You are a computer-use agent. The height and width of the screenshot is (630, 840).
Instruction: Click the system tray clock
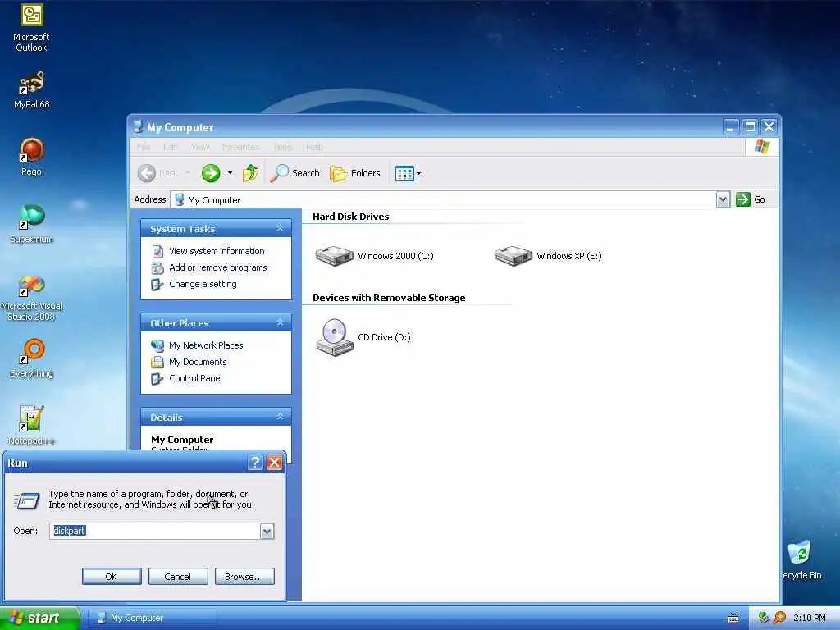(x=809, y=619)
